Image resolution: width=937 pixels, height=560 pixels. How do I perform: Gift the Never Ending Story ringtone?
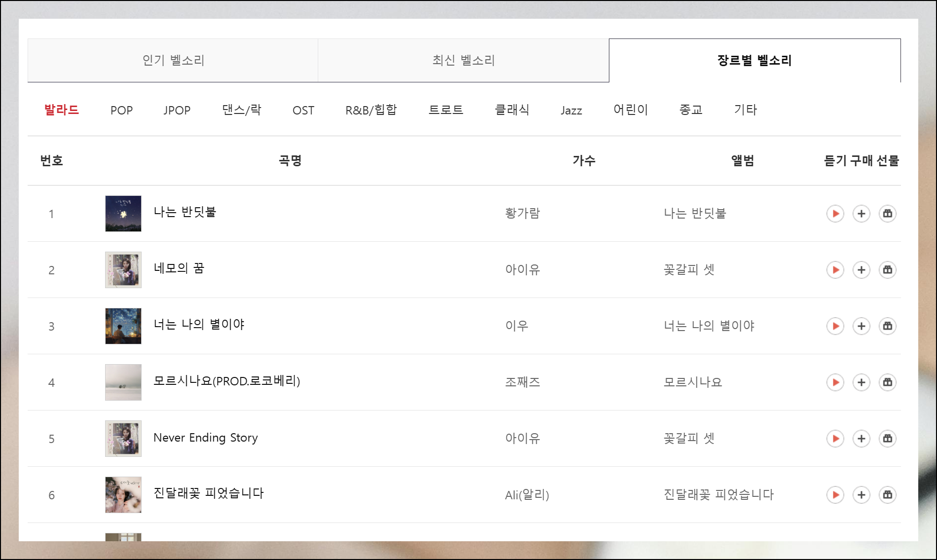(888, 439)
